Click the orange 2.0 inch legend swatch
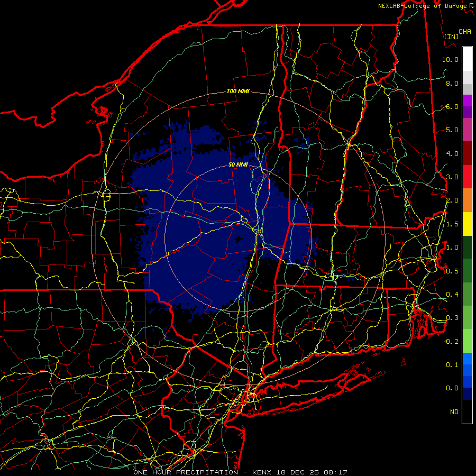476x476 pixels. coord(467,200)
